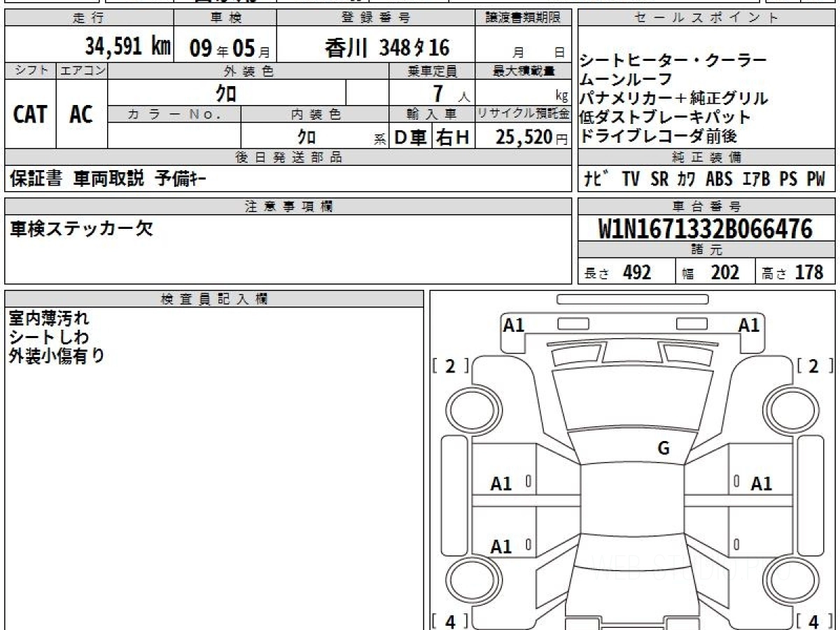Screen dimensions: 840x630
Task: Click the ムーンルーフ sales point line
Action: (x=626, y=79)
